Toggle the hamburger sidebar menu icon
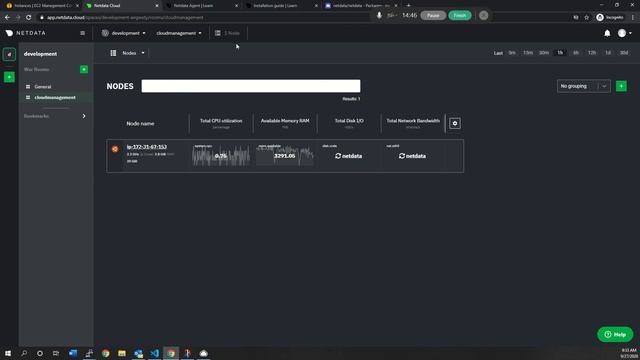This screenshot has width=640, height=360. pyautogui.click(x=82, y=33)
